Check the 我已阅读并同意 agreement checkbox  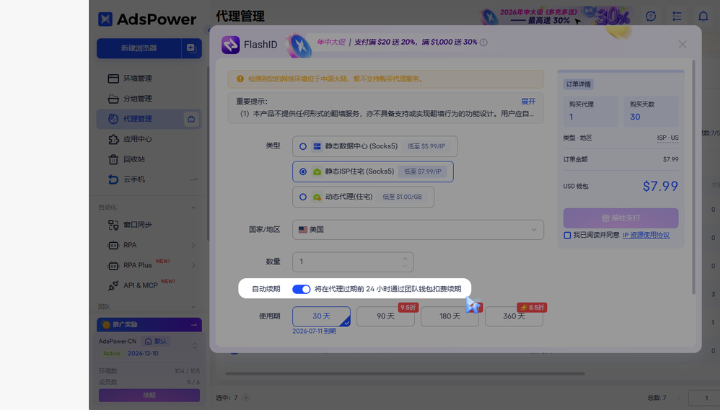click(567, 235)
